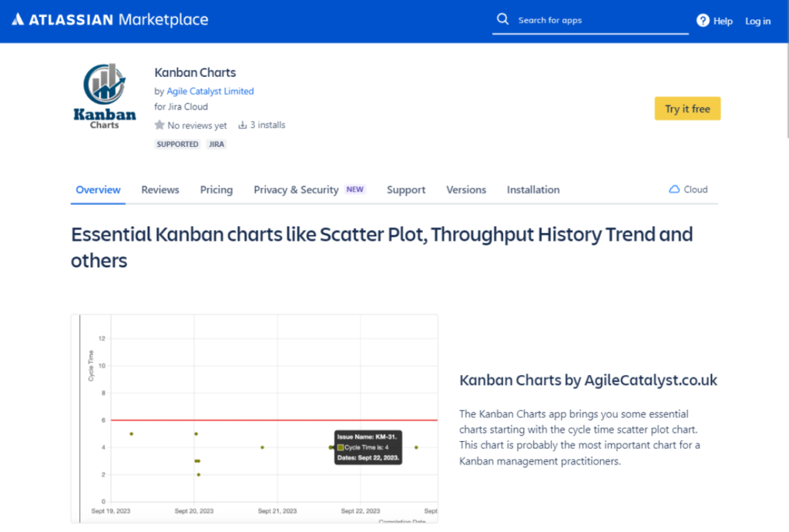Select the 'Sept 22, 2023' axis label
Viewport: 789px width, 532px height.
coord(361,511)
